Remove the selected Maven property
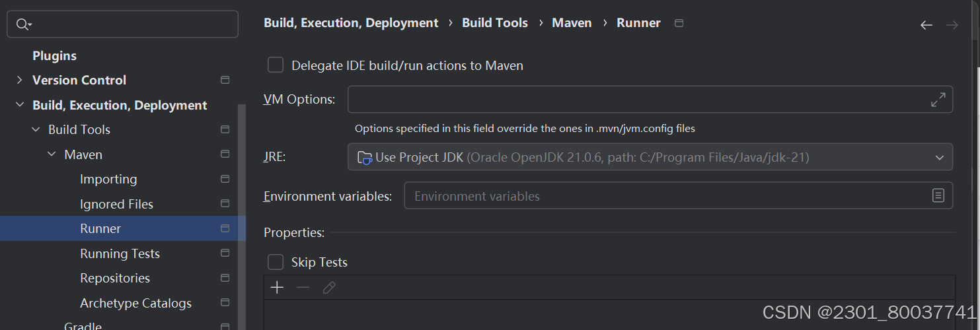The width and height of the screenshot is (980, 330). (x=303, y=288)
